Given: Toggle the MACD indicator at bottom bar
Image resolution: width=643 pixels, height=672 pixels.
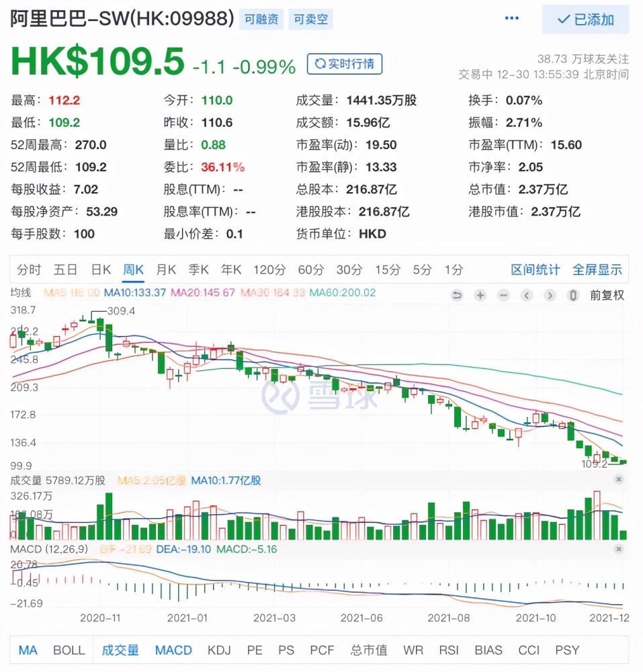Looking at the screenshot, I should [173, 650].
